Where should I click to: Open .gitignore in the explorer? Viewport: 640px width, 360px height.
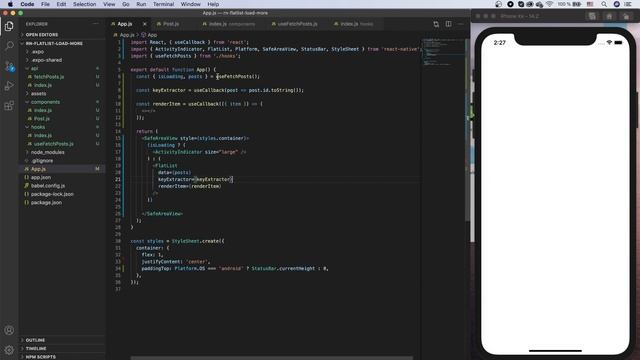[x=62, y=160]
